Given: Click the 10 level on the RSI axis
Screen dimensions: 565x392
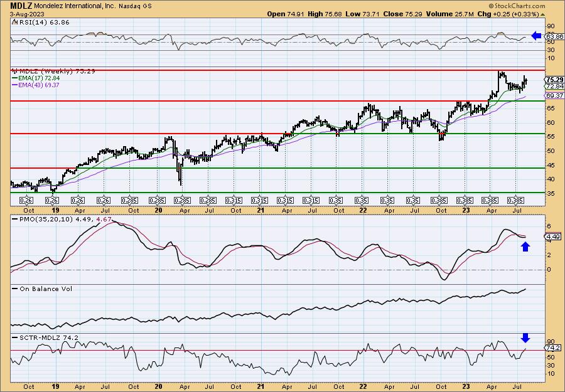Looking at the screenshot, I should 550,58.
